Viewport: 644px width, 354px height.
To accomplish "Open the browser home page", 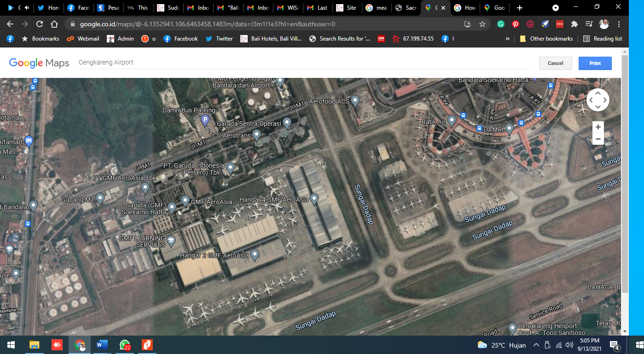I will coord(54,24).
